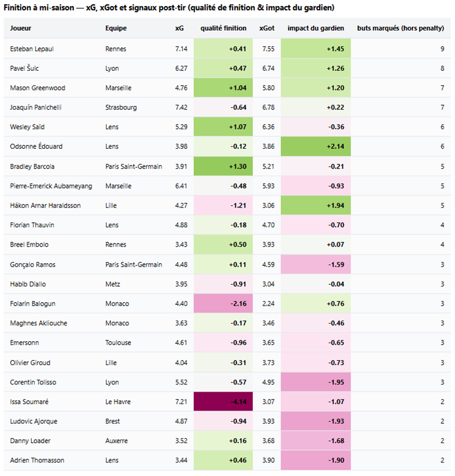Viewport: 455px width, 476px height.
Task: Click the xG column header
Action: click(179, 28)
